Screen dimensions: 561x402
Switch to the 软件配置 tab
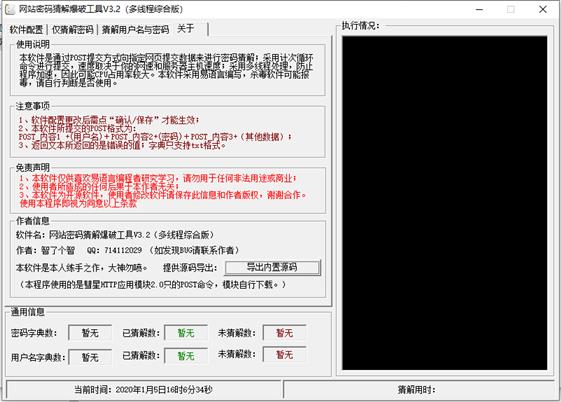[26, 29]
